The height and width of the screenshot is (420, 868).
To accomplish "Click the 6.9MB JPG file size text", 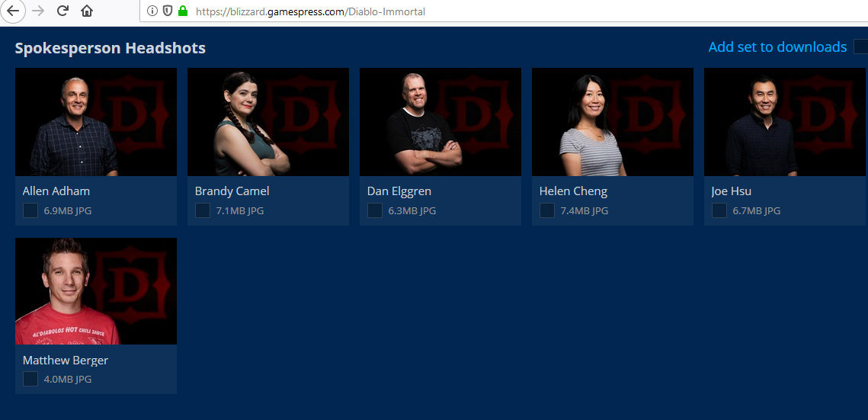I will tap(68, 211).
